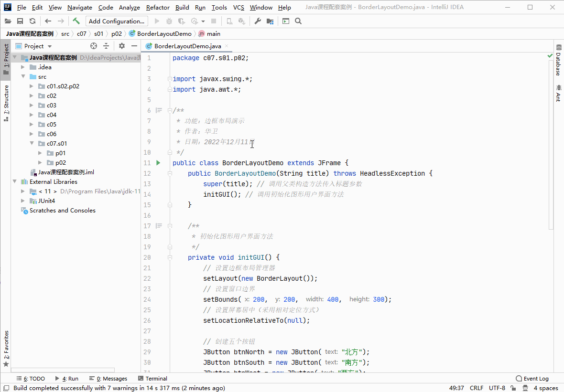Navigate Back with the left arrow icon

pos(48,21)
